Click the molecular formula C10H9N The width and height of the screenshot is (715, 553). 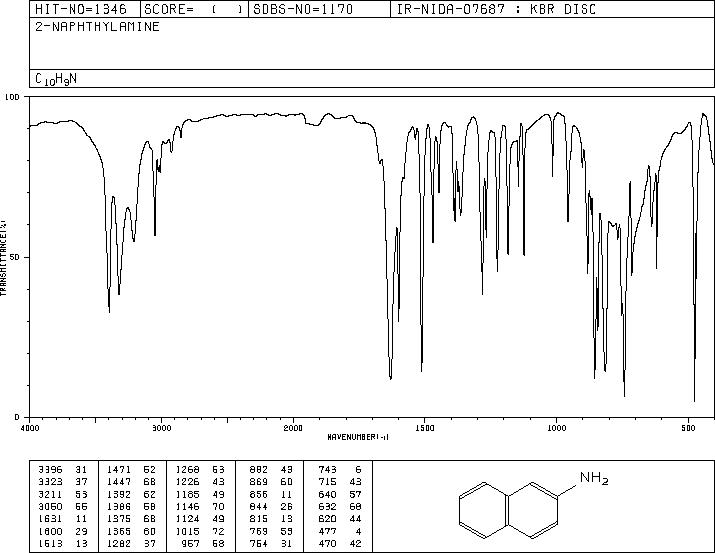coord(56,79)
